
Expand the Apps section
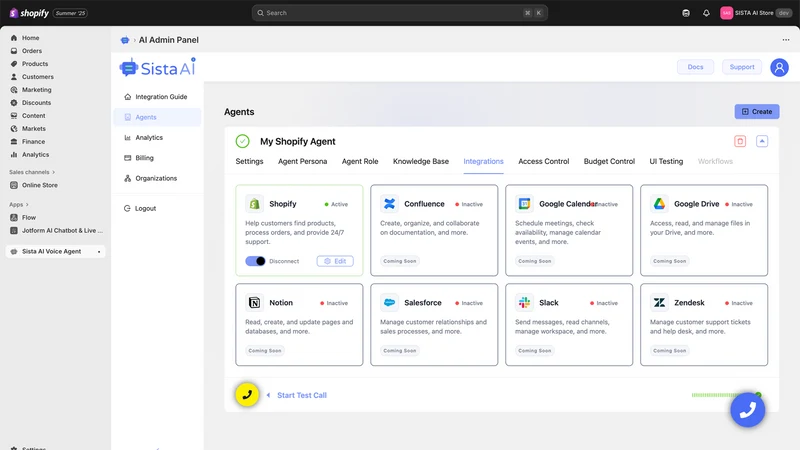(19, 205)
